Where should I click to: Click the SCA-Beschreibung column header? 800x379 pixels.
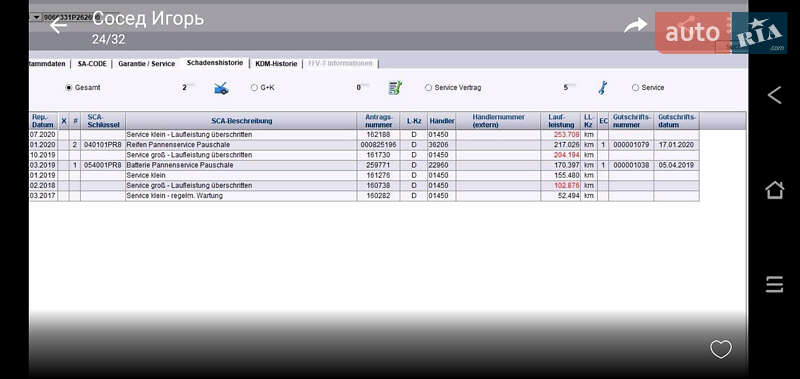241,121
